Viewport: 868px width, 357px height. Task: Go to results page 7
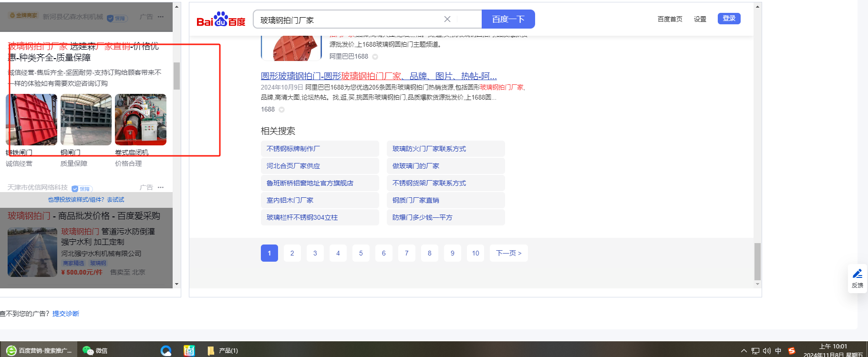click(407, 253)
